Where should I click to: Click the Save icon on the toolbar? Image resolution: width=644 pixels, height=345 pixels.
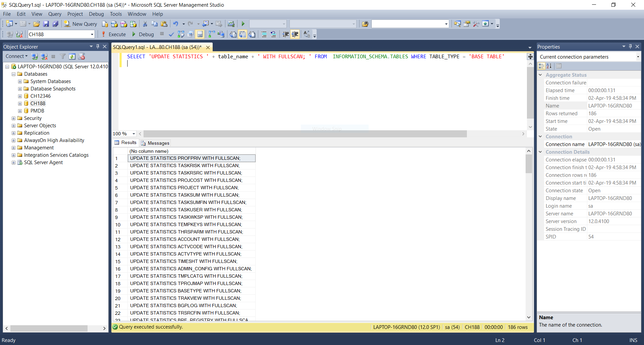[x=46, y=23]
